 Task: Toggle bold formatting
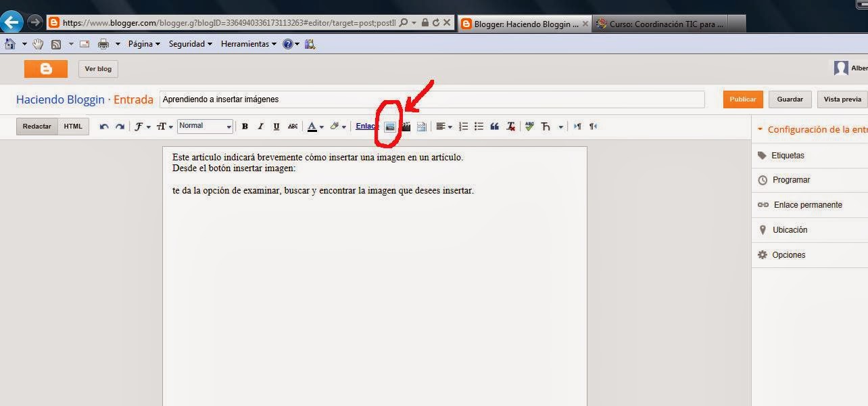tap(244, 126)
